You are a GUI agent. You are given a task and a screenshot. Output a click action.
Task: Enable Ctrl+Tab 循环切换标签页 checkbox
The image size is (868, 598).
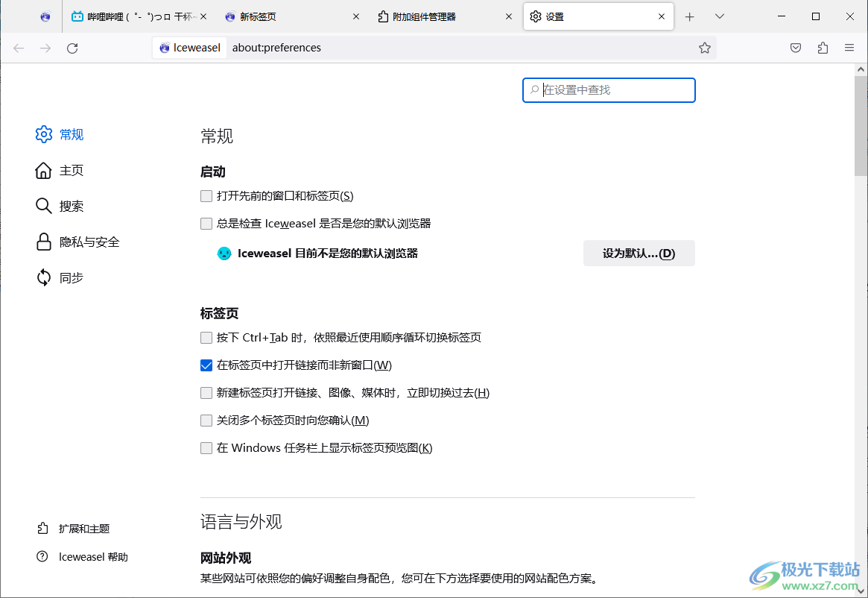pos(206,338)
